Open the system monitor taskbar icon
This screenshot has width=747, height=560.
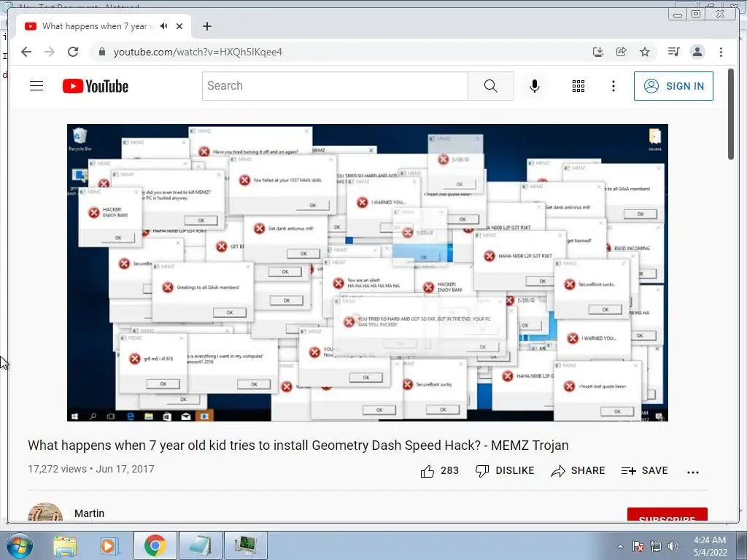pos(245,545)
